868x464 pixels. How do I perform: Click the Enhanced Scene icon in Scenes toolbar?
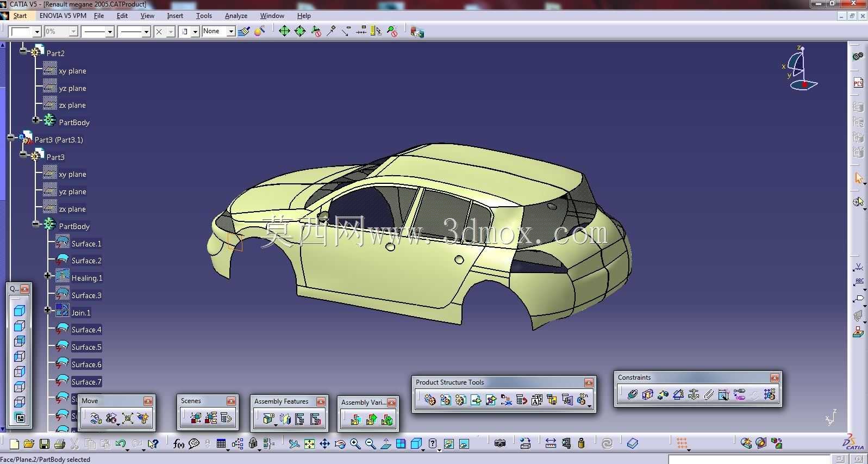(x=196, y=418)
